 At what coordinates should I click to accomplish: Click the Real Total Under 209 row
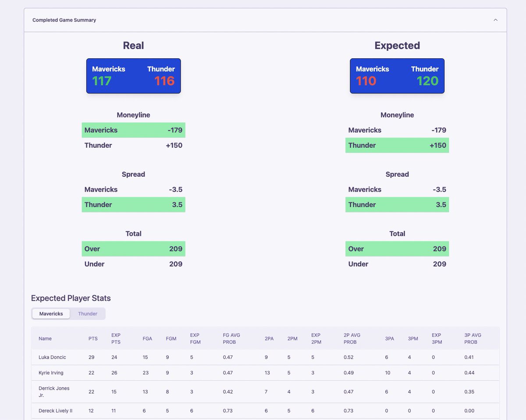[133, 264]
